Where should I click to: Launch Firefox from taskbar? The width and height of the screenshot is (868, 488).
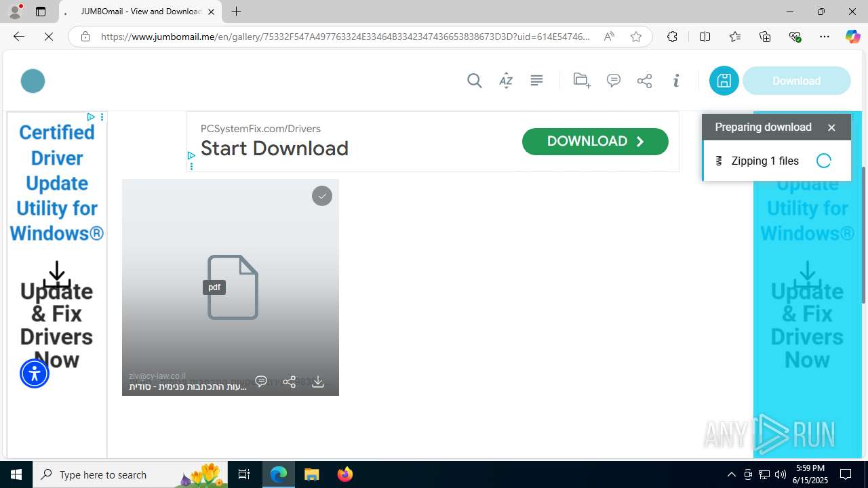(x=344, y=474)
